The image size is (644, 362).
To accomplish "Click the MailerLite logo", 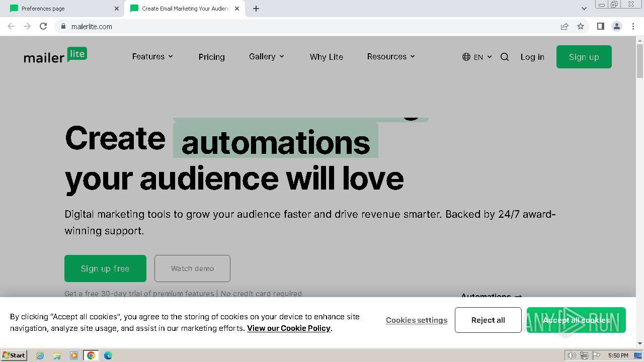I will [x=55, y=55].
